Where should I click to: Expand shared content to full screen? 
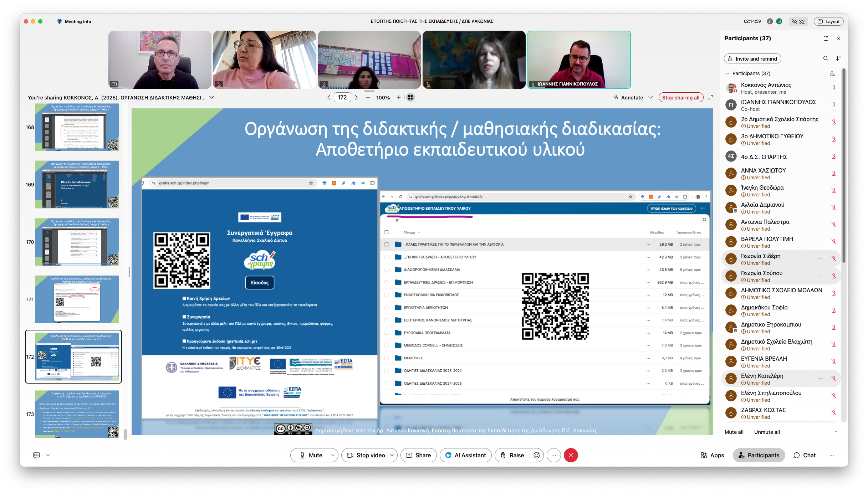pyautogui.click(x=710, y=97)
